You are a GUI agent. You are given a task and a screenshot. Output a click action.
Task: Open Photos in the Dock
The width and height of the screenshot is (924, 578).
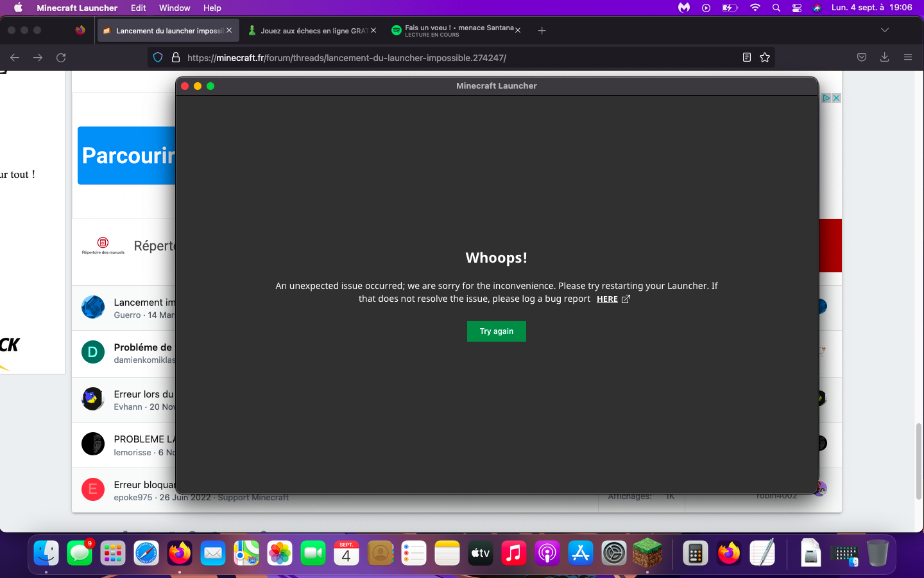pos(280,553)
